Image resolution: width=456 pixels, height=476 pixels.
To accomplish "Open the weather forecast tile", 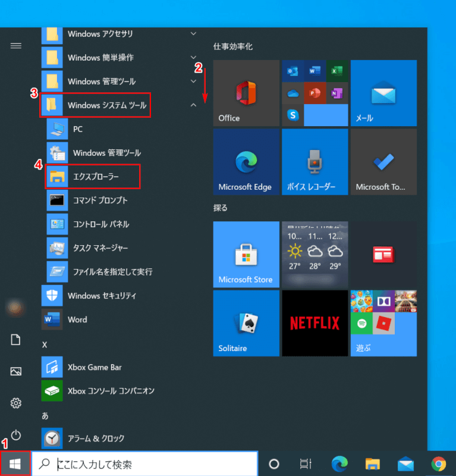I will [x=315, y=255].
